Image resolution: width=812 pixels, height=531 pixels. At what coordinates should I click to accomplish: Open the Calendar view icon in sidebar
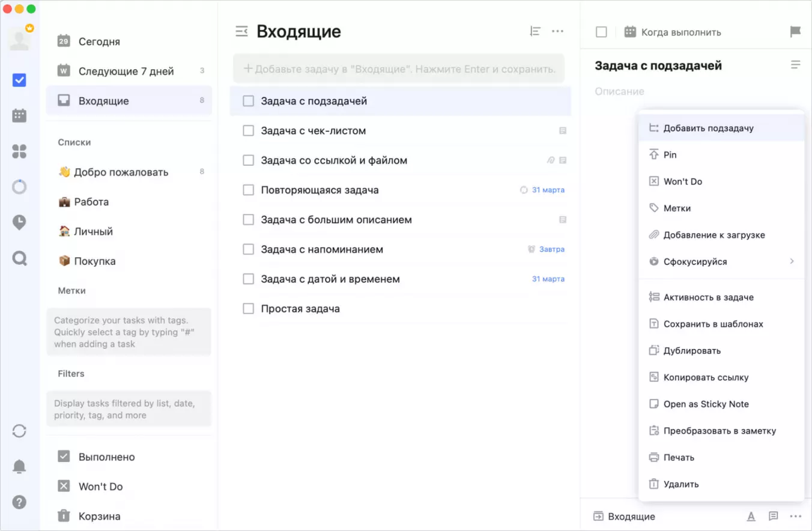pos(19,115)
